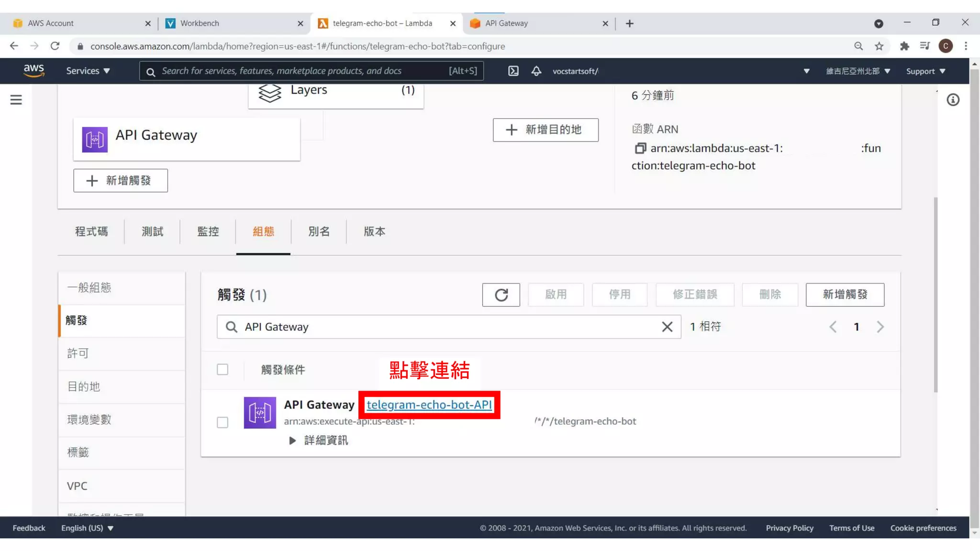Open 標籤 in sidebar
This screenshot has height=551, width=980.
[x=122, y=452]
